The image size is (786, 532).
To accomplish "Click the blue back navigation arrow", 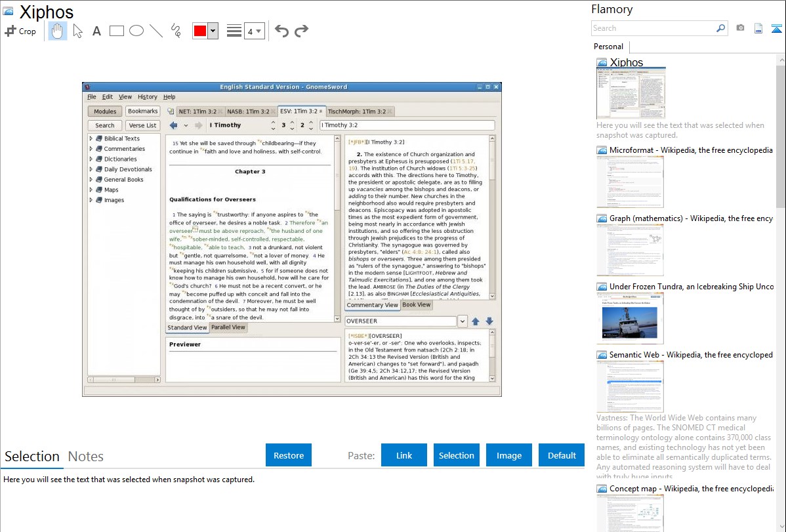I will coord(173,125).
